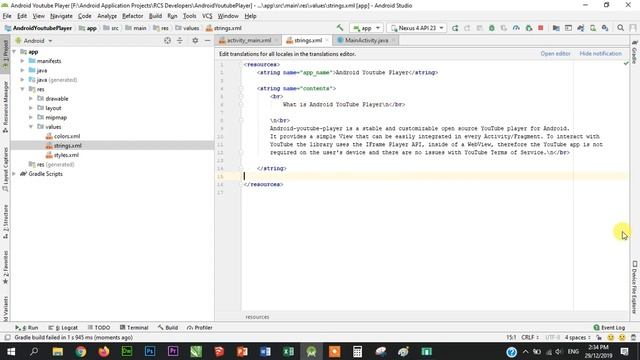640x360 pixels.
Task: Click the Hide notification link
Action: point(600,54)
